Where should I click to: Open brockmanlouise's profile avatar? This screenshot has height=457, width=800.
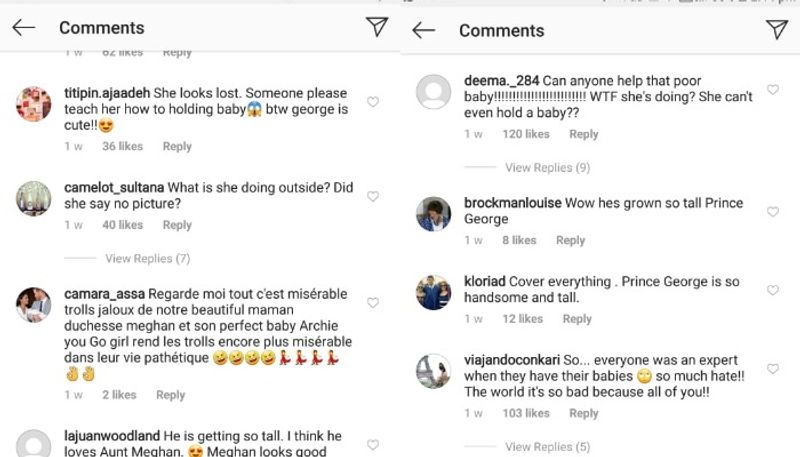click(434, 213)
